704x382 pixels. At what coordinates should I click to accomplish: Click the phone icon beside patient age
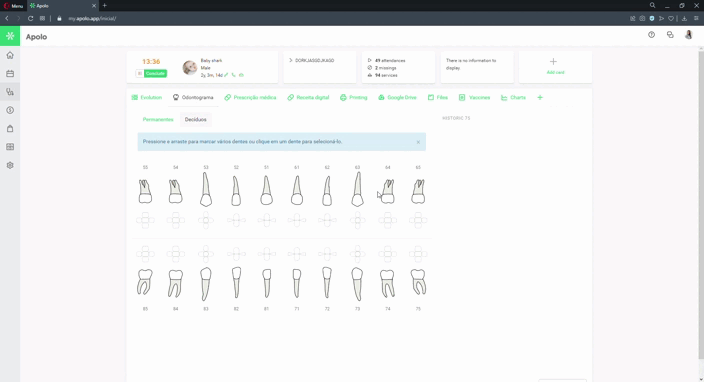coord(233,75)
